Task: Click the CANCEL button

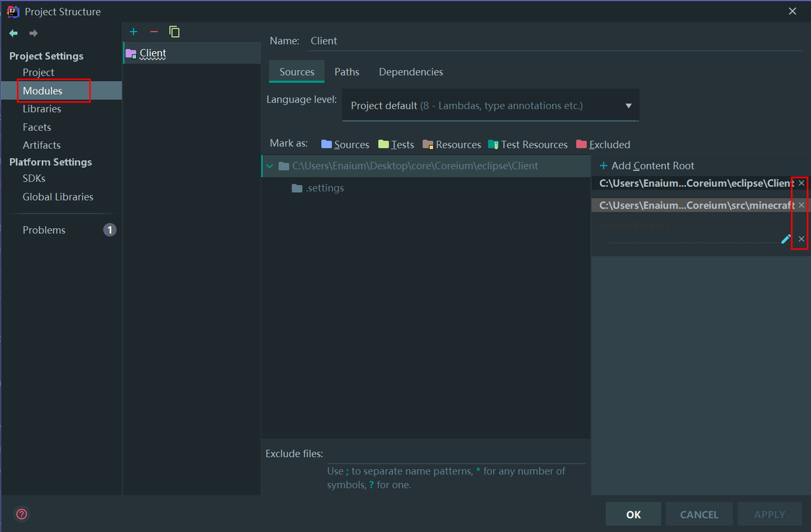Action: click(699, 514)
